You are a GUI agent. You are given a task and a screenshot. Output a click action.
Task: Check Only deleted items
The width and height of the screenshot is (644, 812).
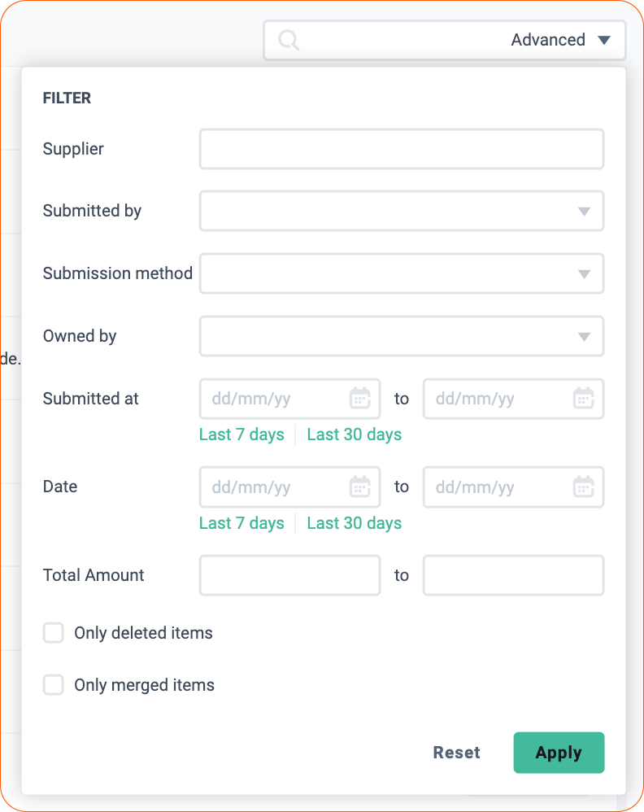[54, 633]
